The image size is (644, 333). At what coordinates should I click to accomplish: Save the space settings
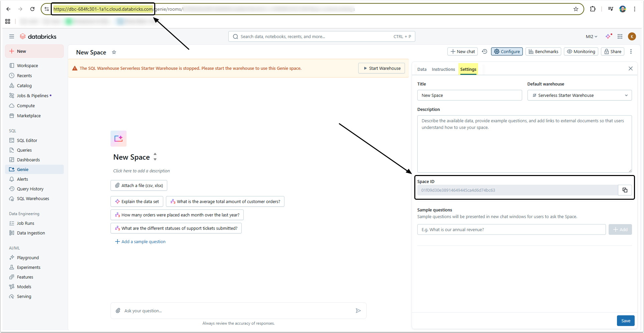[x=626, y=321]
